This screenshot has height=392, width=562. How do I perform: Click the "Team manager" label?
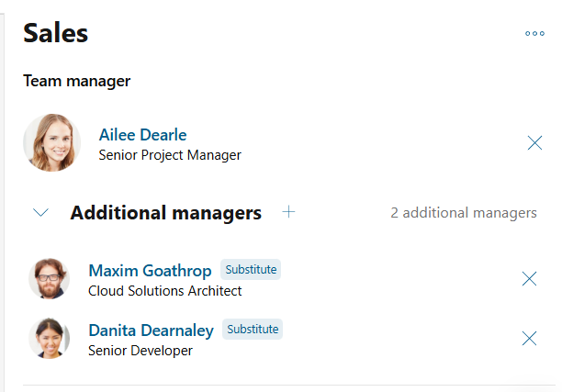77,81
